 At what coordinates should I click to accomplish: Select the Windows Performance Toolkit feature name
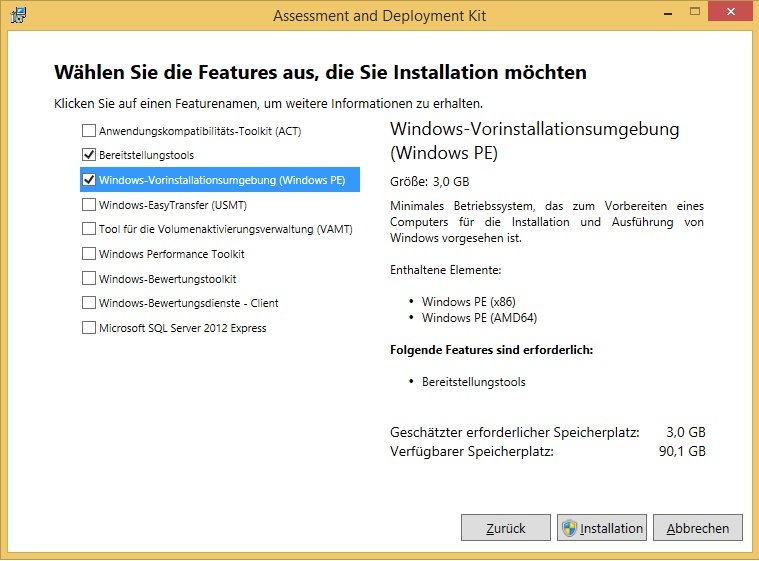click(x=171, y=254)
